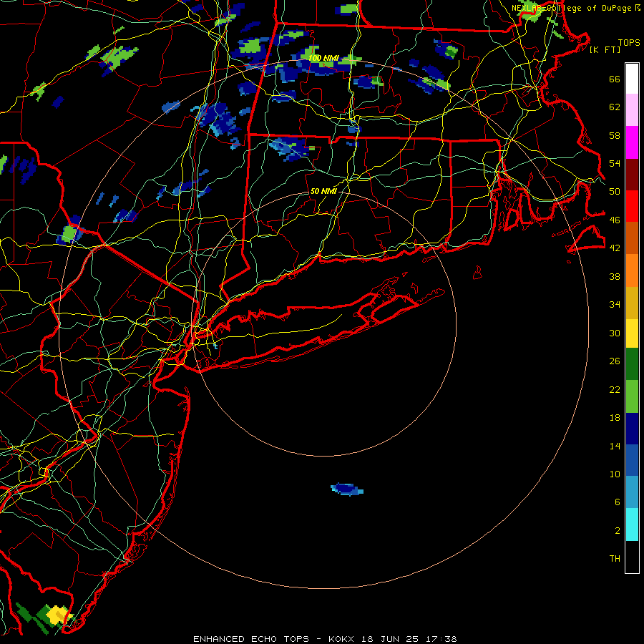644x644 pixels.
Task: Click the '54' legend value
Action: 615,163
